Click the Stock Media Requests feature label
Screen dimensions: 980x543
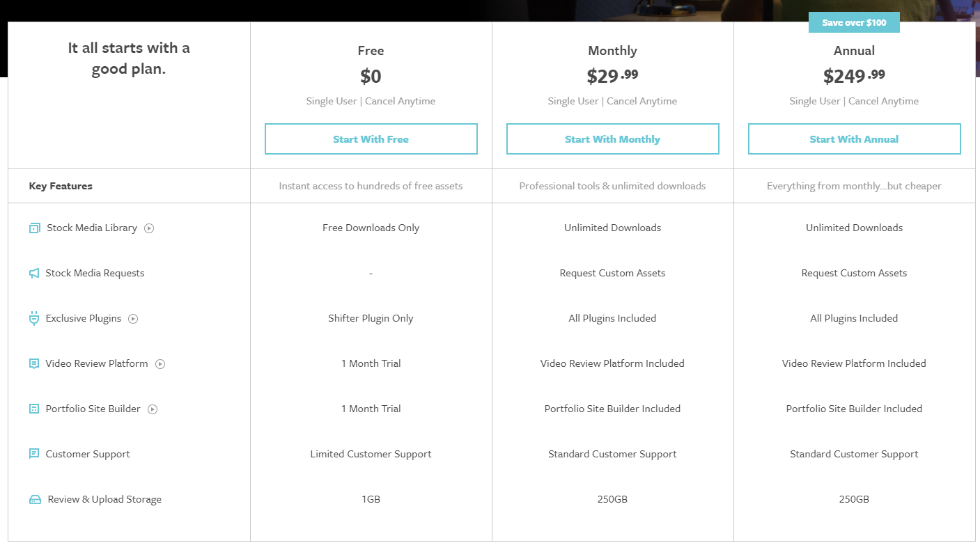click(95, 273)
